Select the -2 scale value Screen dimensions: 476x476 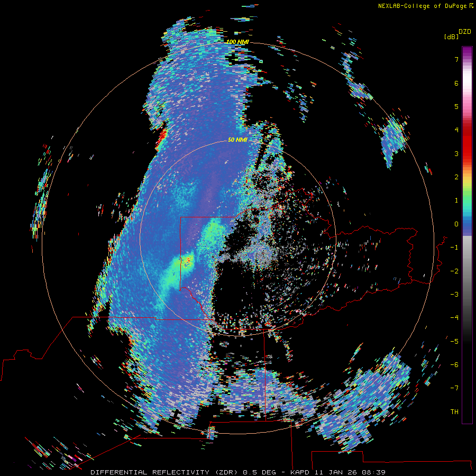[x=454, y=271]
